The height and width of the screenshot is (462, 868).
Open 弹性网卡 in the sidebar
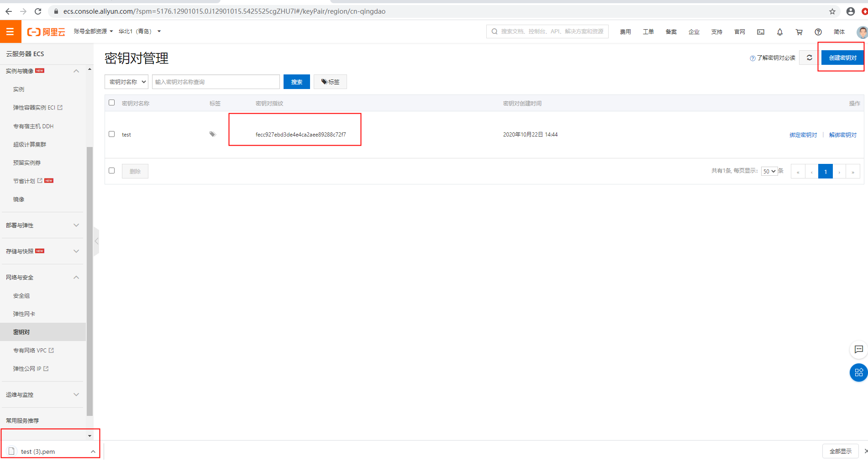pyautogui.click(x=24, y=314)
